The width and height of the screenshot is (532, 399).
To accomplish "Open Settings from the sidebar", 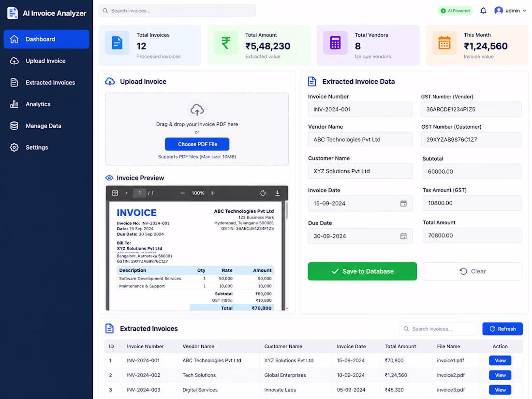I will coord(46,148).
